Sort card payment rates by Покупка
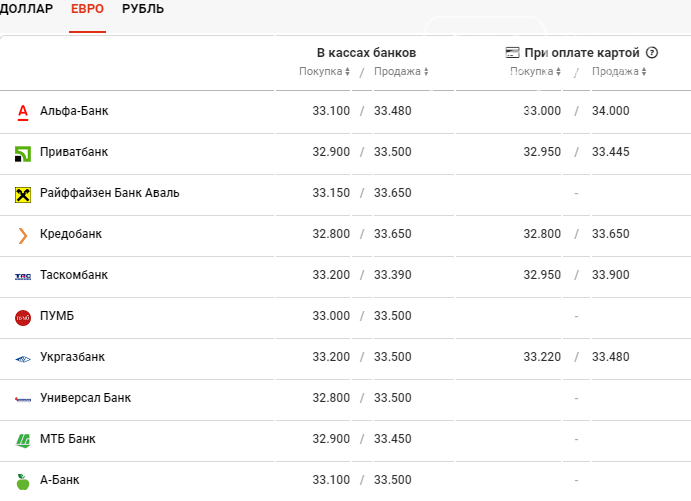This screenshot has height=501, width=691. (x=535, y=71)
